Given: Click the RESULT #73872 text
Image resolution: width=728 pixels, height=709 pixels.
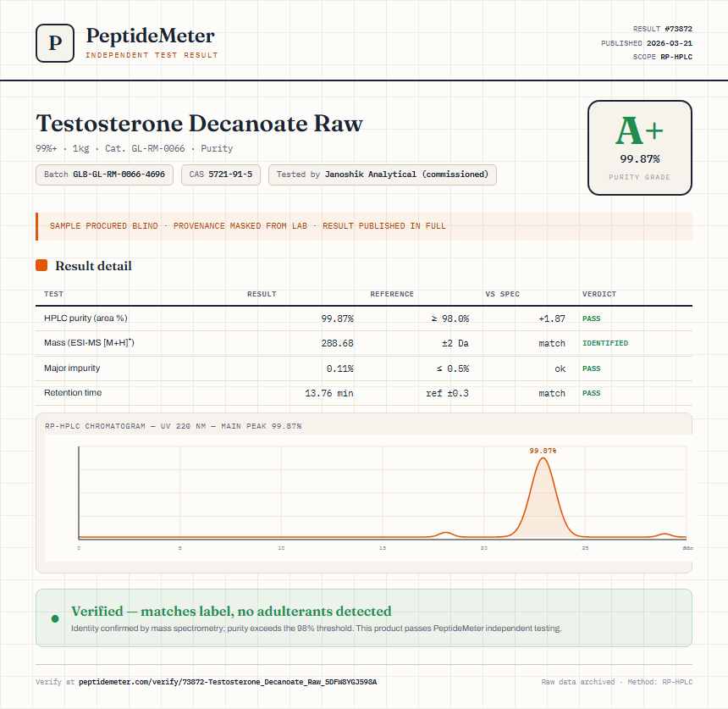Looking at the screenshot, I should pyautogui.click(x=663, y=29).
